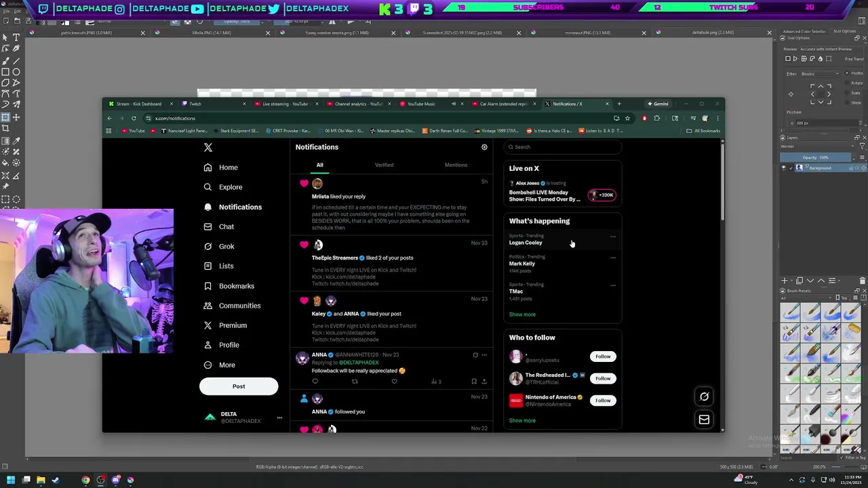The width and height of the screenshot is (868, 488).
Task: Hide the Background layer with eye icon
Action: tap(784, 168)
